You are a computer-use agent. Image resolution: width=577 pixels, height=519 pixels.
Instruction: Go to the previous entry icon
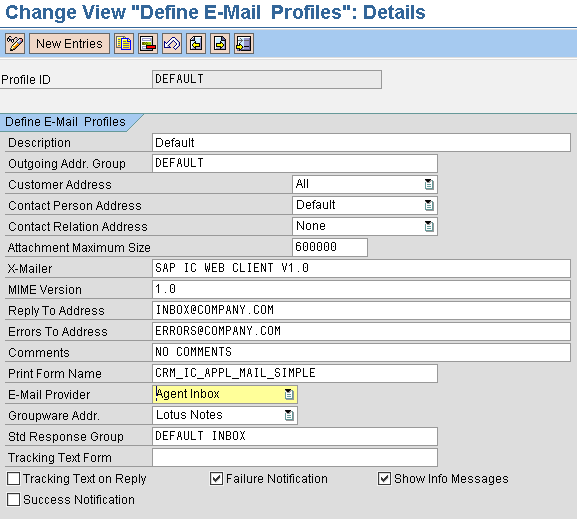(x=196, y=44)
